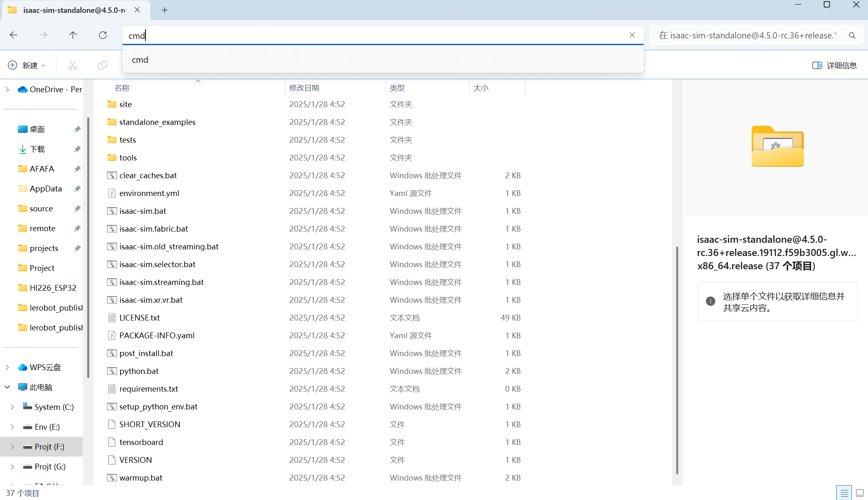Choose the cmd suggestion in the dropdown
The image size is (868, 500).
pyautogui.click(x=383, y=60)
